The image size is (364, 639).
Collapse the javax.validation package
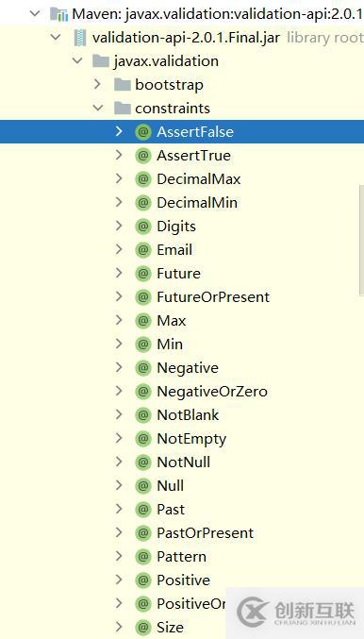point(76,60)
